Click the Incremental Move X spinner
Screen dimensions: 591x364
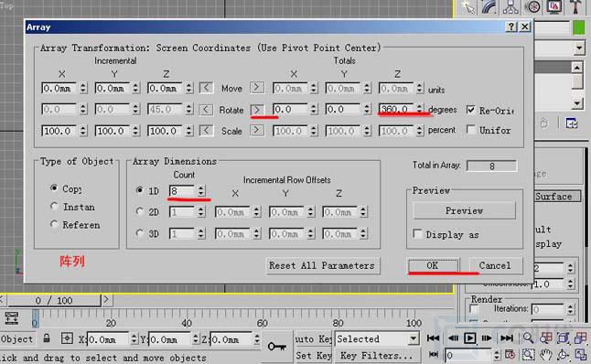(x=83, y=88)
